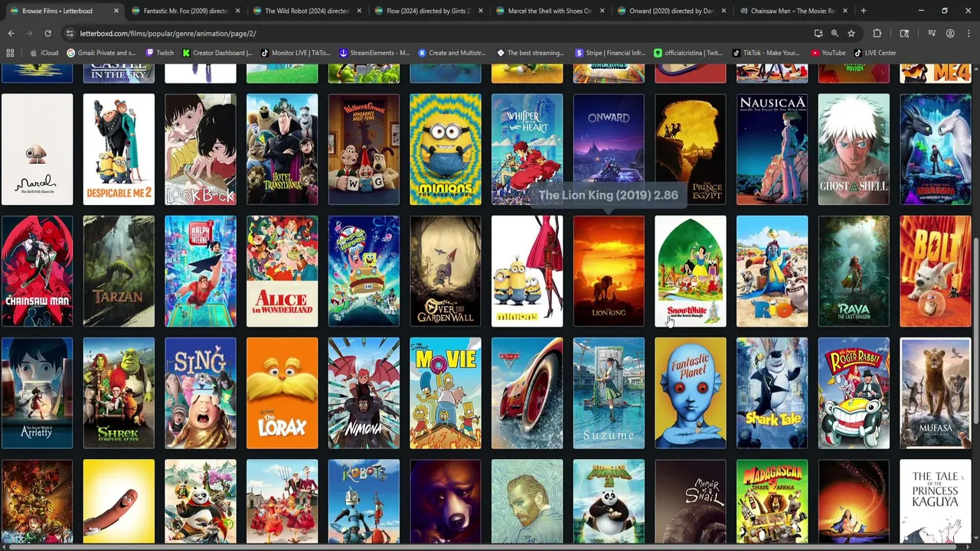Open the Creator Dashboard bookmark
Screen dimensions: 980x551
tap(217, 53)
